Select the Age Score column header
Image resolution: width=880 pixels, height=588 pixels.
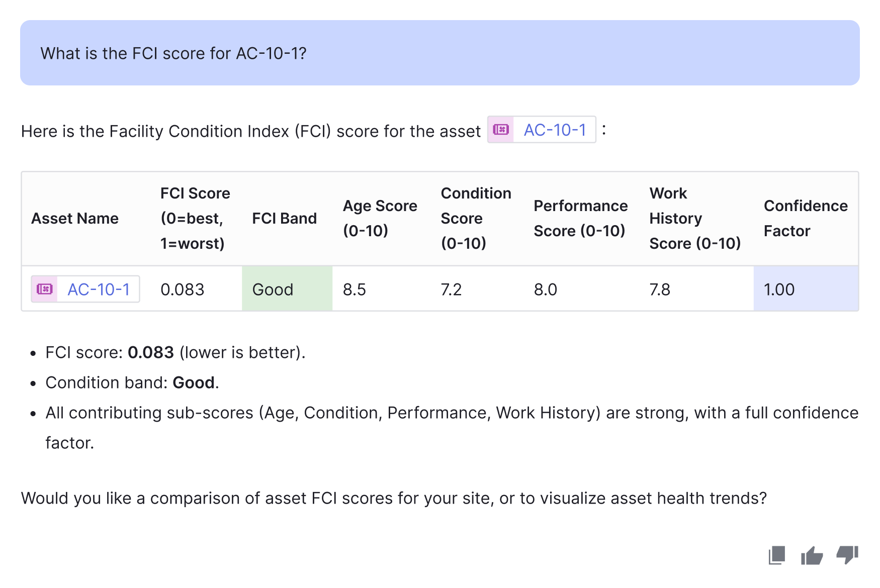point(380,218)
